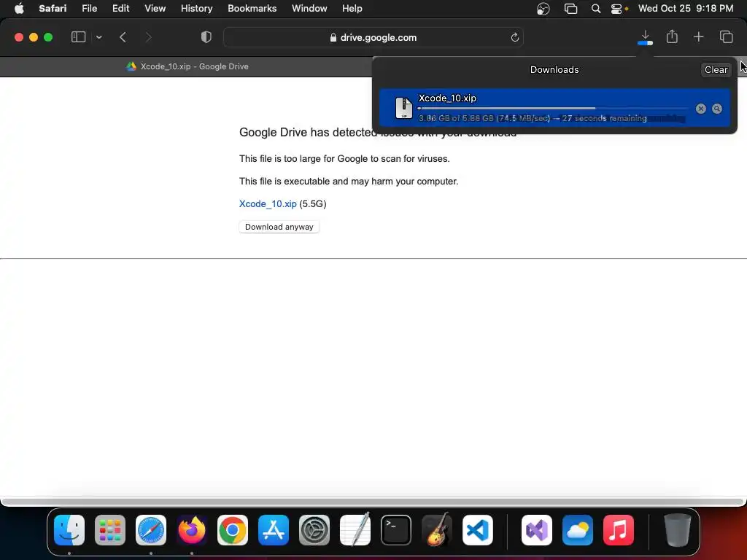The width and height of the screenshot is (747, 560).
Task: Open App Store from the Dock
Action: click(x=274, y=530)
